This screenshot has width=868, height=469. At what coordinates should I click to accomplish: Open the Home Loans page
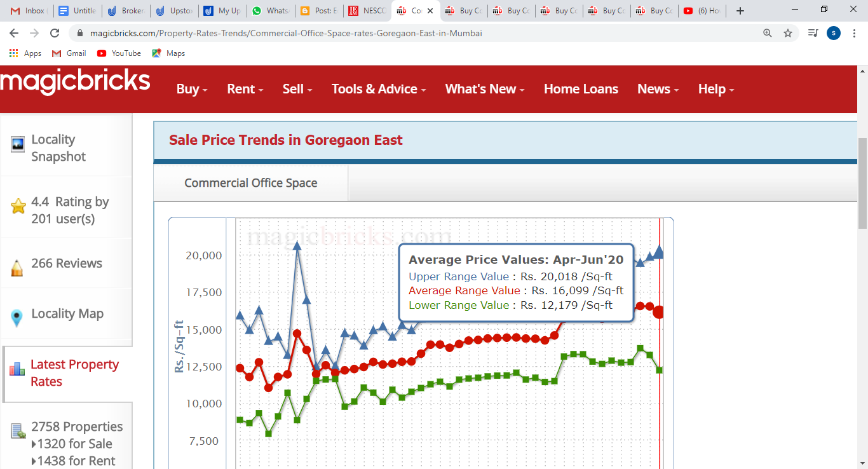coord(581,89)
